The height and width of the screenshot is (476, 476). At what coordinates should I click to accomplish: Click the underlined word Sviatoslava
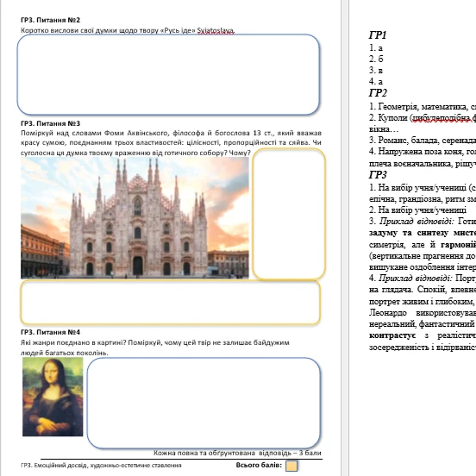click(x=216, y=30)
